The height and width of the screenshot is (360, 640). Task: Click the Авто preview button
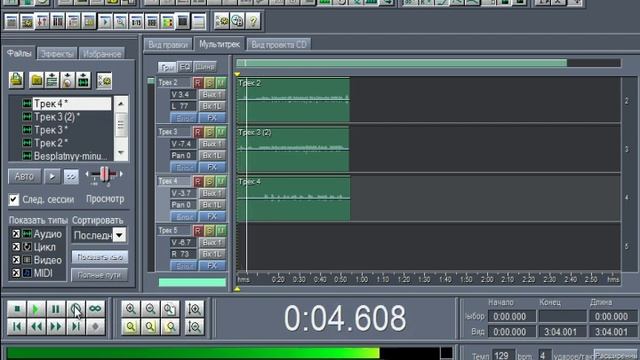coord(24,177)
